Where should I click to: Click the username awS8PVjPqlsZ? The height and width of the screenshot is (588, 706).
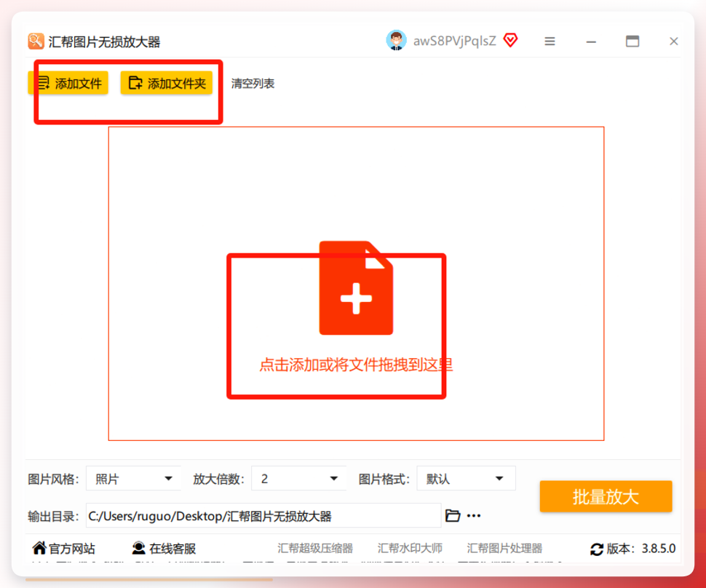click(455, 41)
